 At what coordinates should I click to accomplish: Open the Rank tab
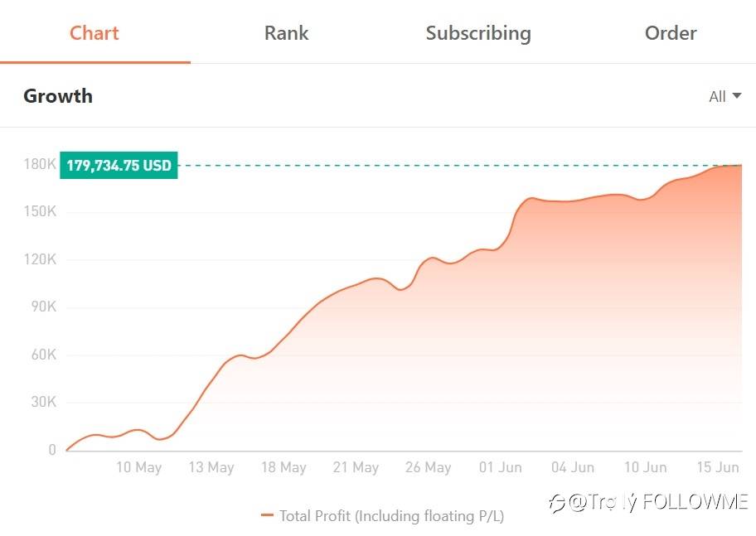[286, 33]
